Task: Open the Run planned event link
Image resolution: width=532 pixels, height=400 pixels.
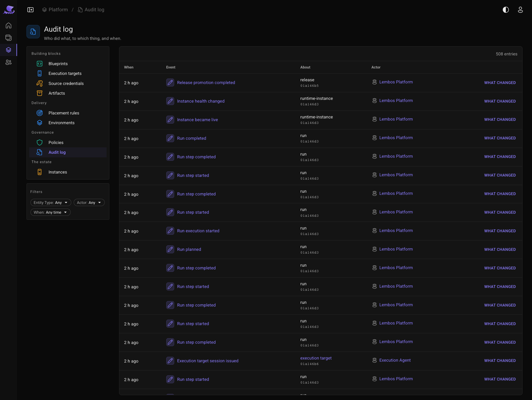Action: tap(189, 249)
